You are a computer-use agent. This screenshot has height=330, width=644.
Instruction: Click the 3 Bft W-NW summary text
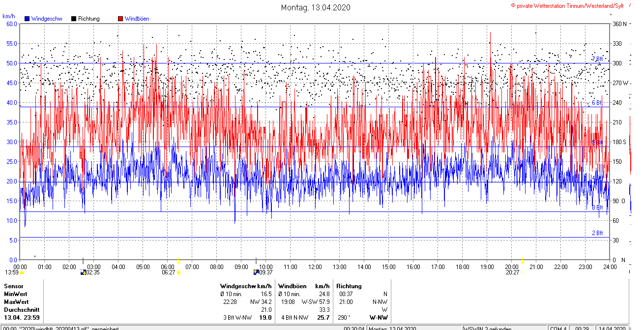coord(237,318)
